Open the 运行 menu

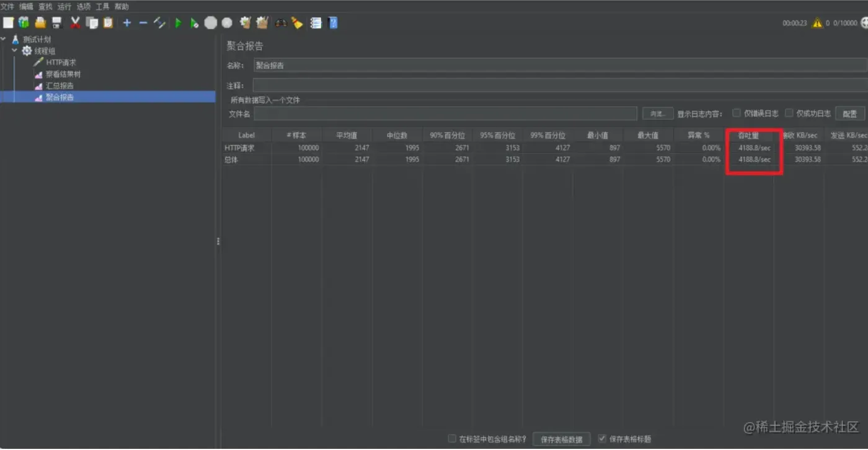(x=64, y=7)
